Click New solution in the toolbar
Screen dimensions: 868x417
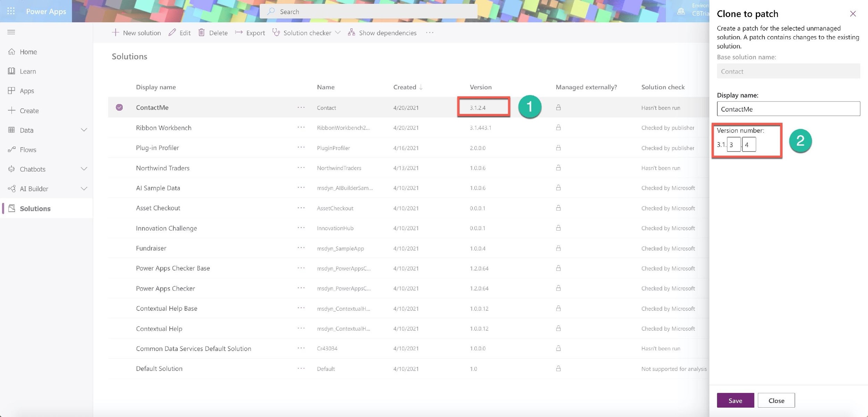tap(136, 33)
